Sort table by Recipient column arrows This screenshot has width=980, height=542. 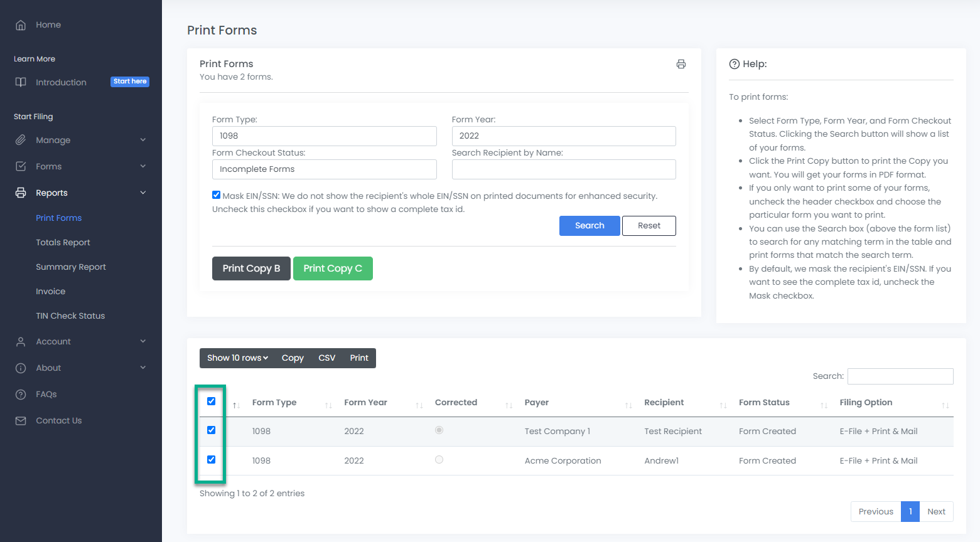tap(723, 405)
